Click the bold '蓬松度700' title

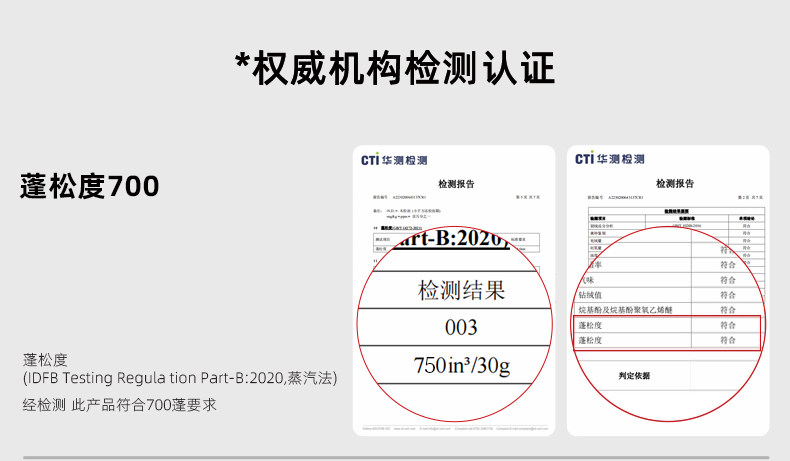pos(89,187)
